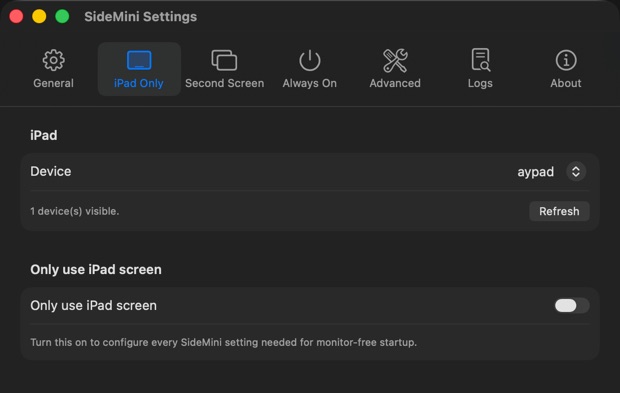Open the Logs tab
This screenshot has width=620, height=393.
pyautogui.click(x=480, y=69)
